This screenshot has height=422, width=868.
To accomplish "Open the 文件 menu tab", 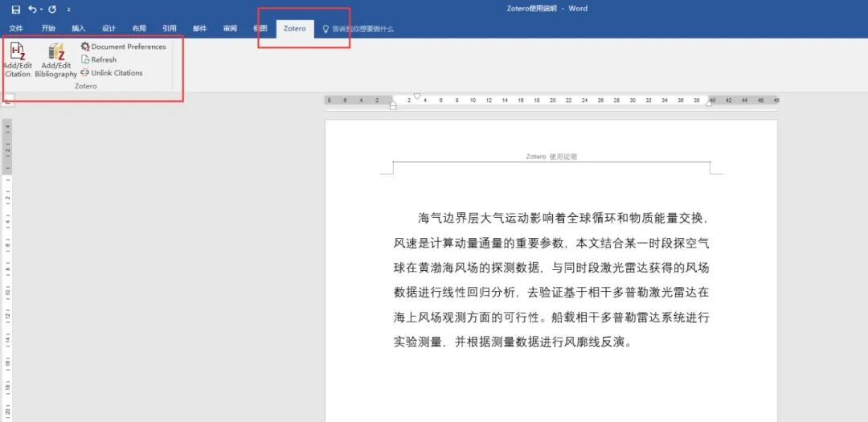I will click(16, 28).
